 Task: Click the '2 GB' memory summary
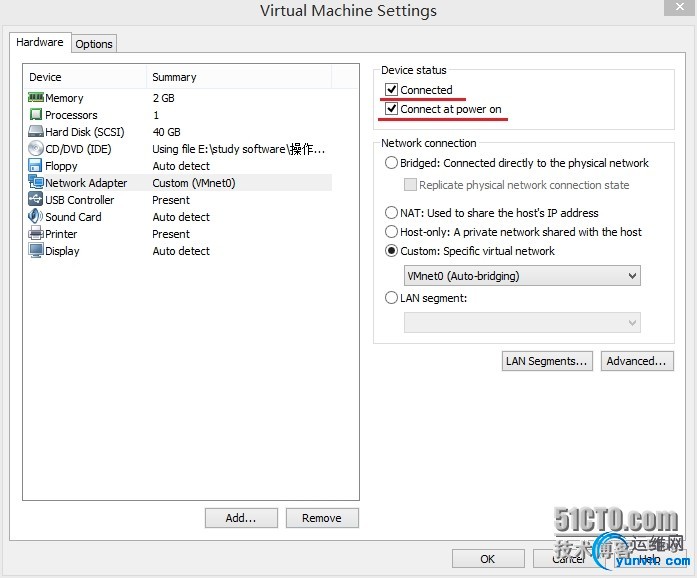coord(164,98)
